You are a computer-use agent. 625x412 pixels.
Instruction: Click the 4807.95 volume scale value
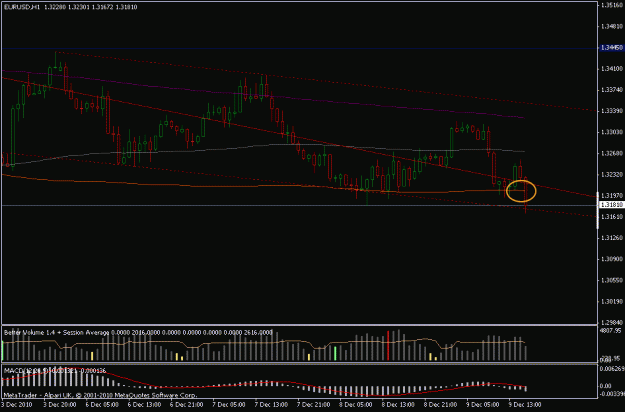click(x=611, y=331)
